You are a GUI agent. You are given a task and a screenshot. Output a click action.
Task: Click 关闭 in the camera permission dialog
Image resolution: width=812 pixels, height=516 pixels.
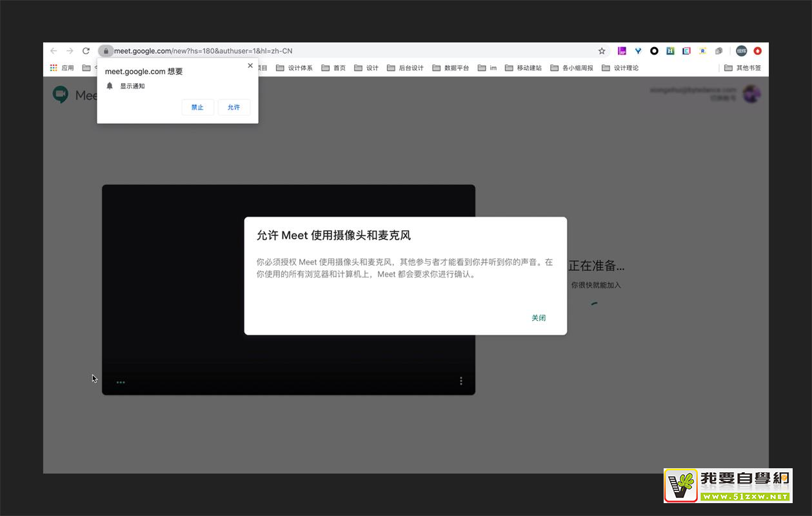tap(539, 318)
